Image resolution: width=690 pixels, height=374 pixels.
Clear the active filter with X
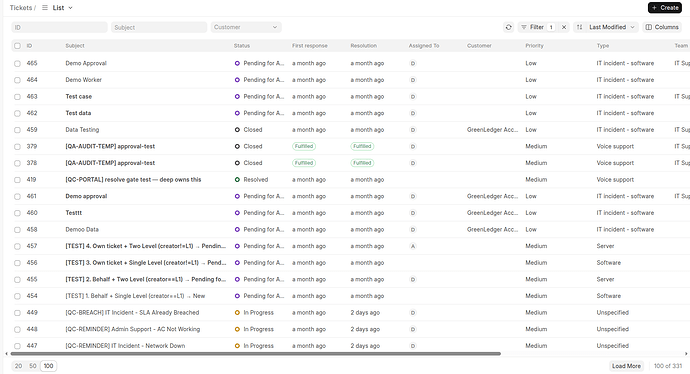coord(564,27)
